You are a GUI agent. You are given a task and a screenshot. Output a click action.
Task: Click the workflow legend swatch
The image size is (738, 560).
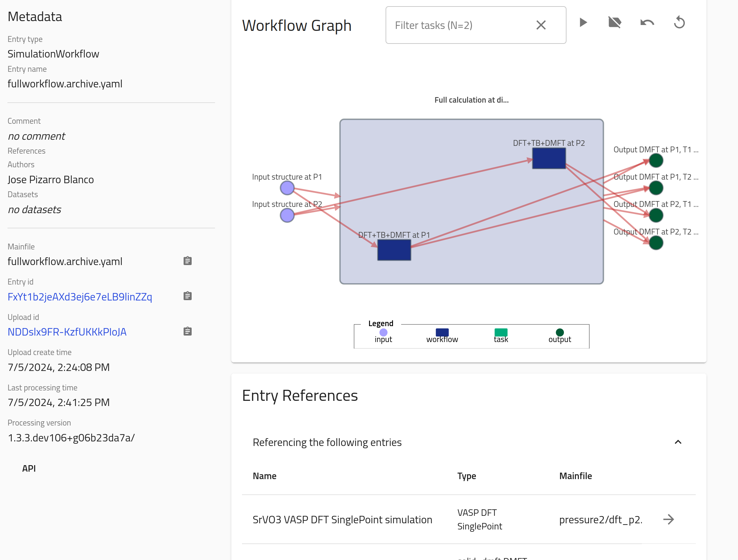tap(442, 332)
